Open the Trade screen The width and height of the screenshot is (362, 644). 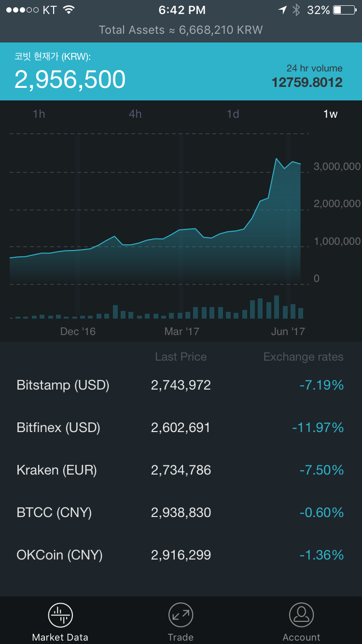[x=181, y=621]
